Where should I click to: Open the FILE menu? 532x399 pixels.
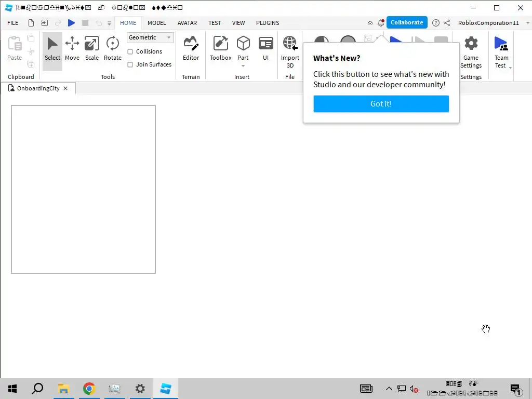tap(13, 23)
